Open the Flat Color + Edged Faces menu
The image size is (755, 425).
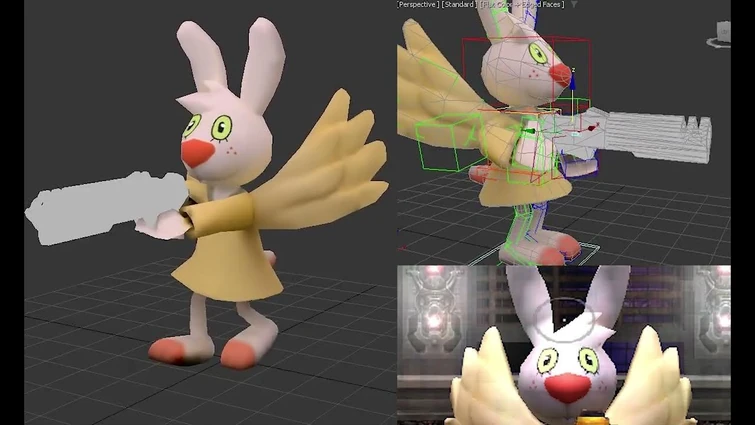(522, 4)
